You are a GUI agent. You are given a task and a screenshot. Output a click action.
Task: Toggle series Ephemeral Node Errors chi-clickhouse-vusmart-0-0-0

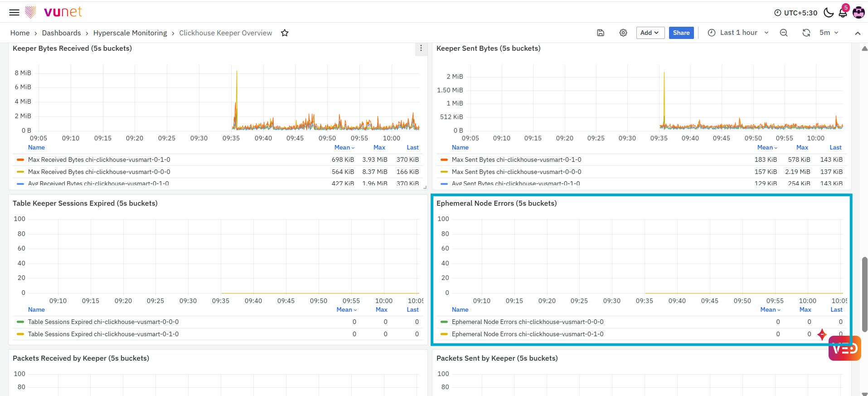tap(528, 322)
